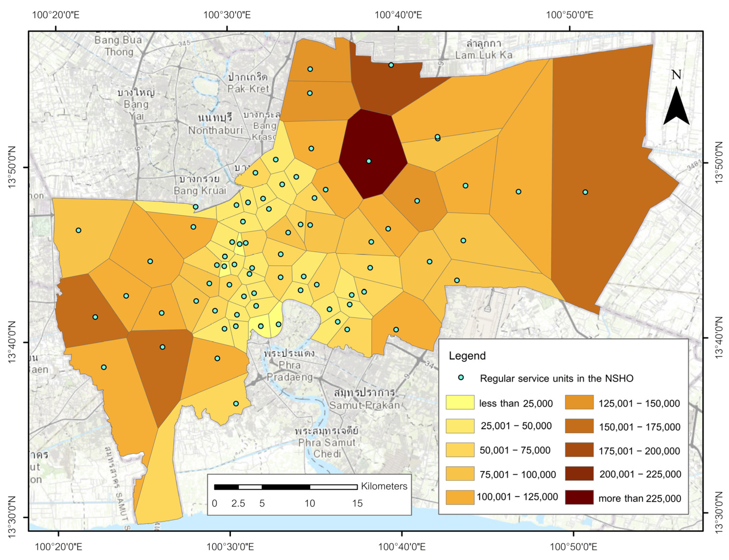Viewport: 729px width, 560px height.
Task: Click the Samut Prakan place label
Action: click(x=364, y=405)
